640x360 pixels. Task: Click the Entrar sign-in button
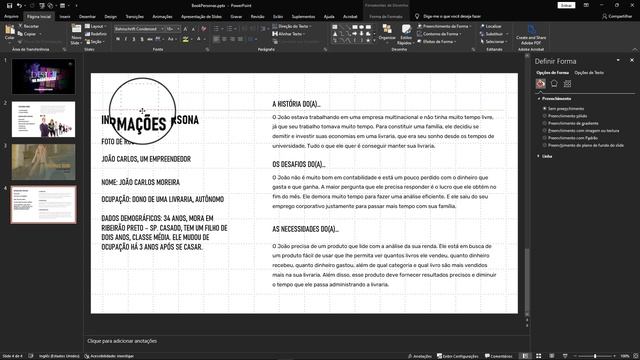(567, 5)
